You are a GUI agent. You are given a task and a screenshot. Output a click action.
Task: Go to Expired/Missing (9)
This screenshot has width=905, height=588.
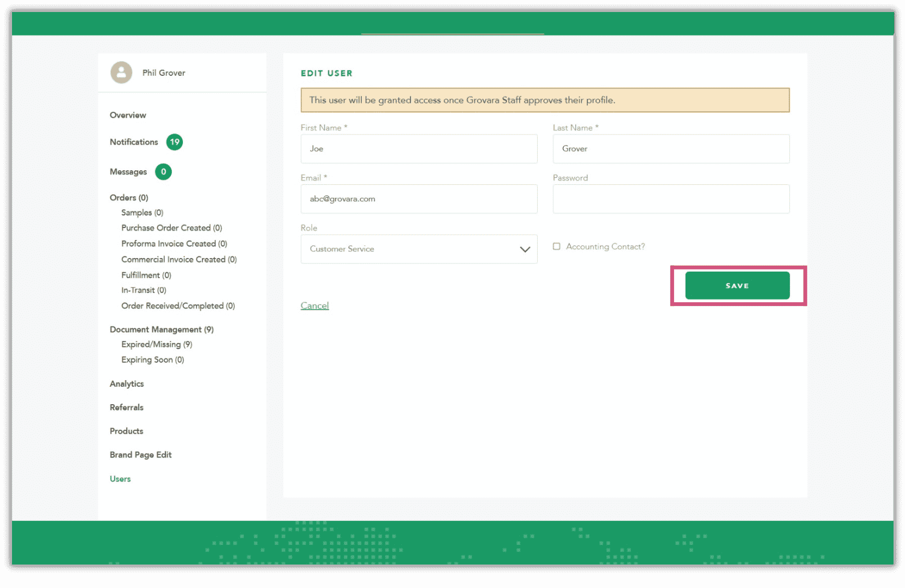click(x=157, y=345)
